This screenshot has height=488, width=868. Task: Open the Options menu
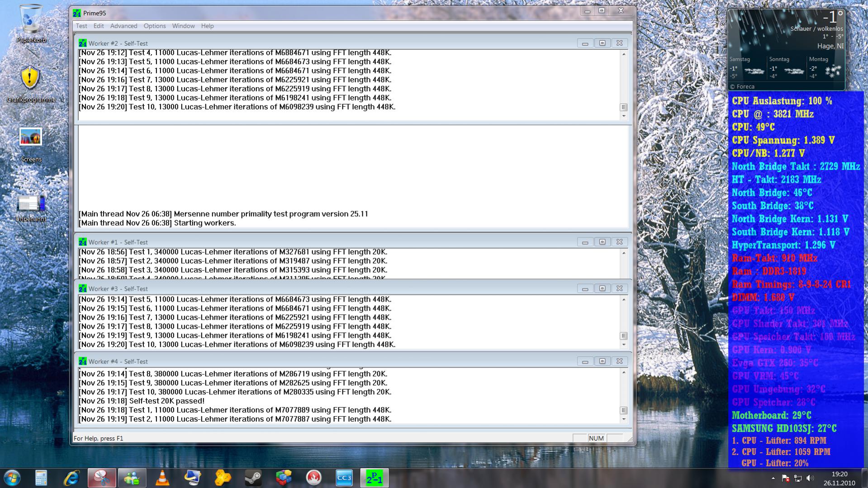tap(155, 26)
